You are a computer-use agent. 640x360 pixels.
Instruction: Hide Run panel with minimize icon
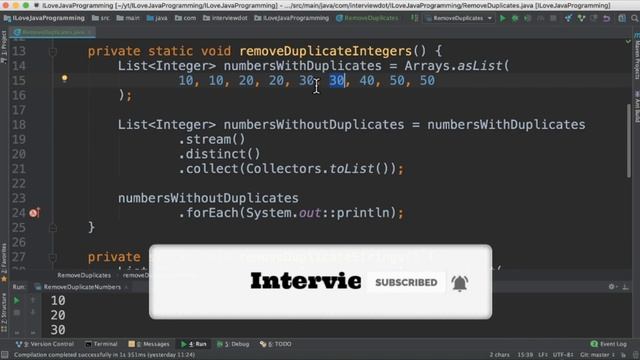click(x=625, y=287)
